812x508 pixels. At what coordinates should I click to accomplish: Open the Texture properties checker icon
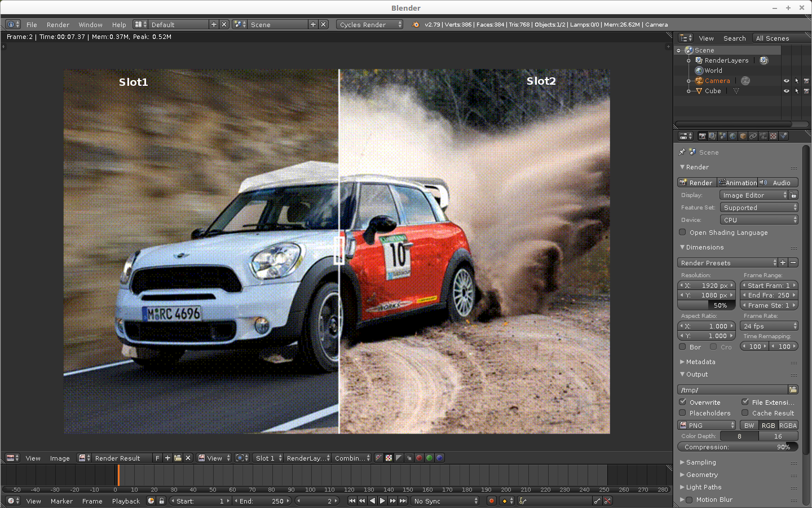[773, 136]
